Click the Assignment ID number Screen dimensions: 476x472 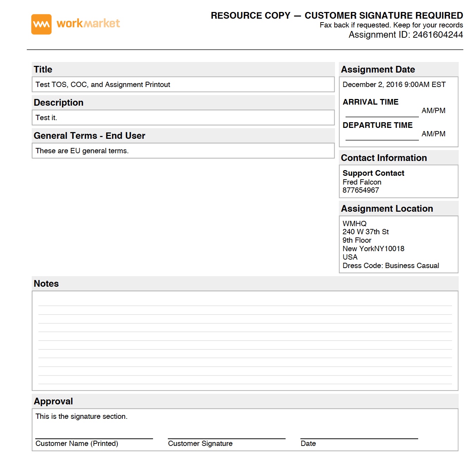[x=438, y=35]
